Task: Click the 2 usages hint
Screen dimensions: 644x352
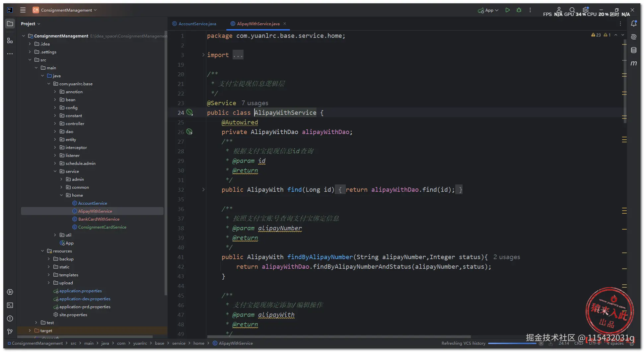Action: (x=507, y=257)
